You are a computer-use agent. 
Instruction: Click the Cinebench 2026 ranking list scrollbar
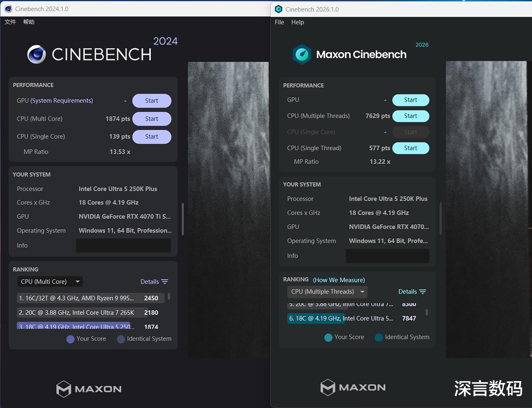click(x=427, y=312)
